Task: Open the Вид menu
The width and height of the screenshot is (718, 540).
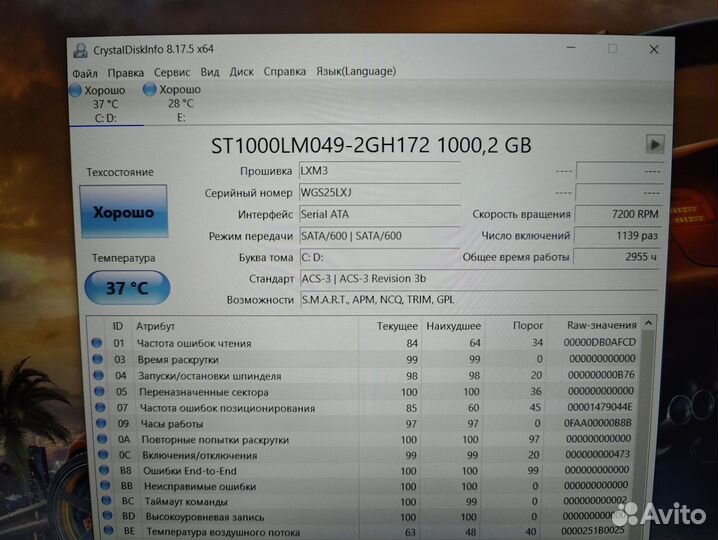Action: click(210, 72)
